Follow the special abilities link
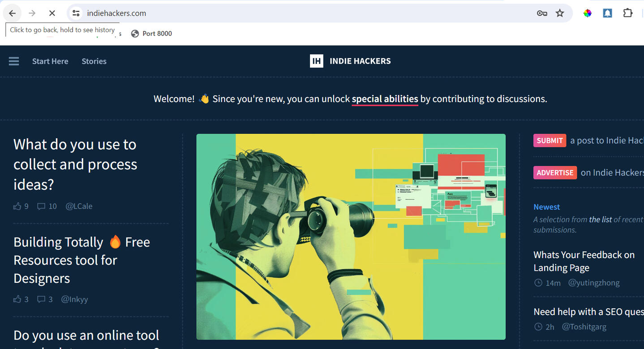The height and width of the screenshot is (349, 644). [385, 99]
